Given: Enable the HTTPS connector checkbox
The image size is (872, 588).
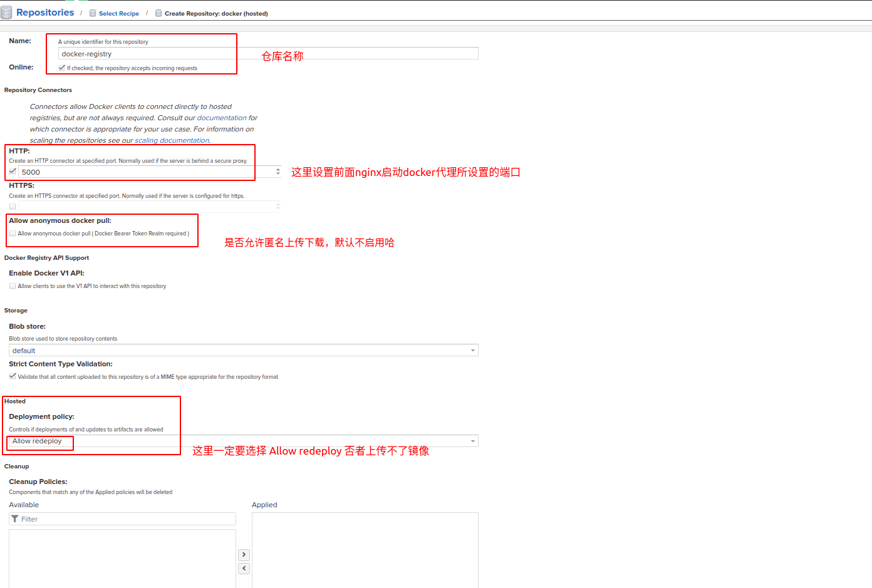Looking at the screenshot, I should tap(13, 206).
